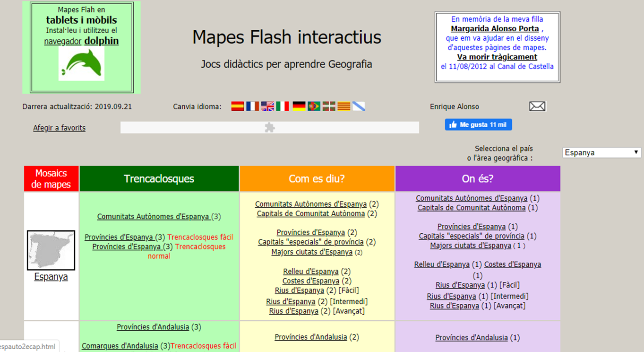Switch language using the Spanish flag
This screenshot has height=352, width=644.
coord(237,106)
